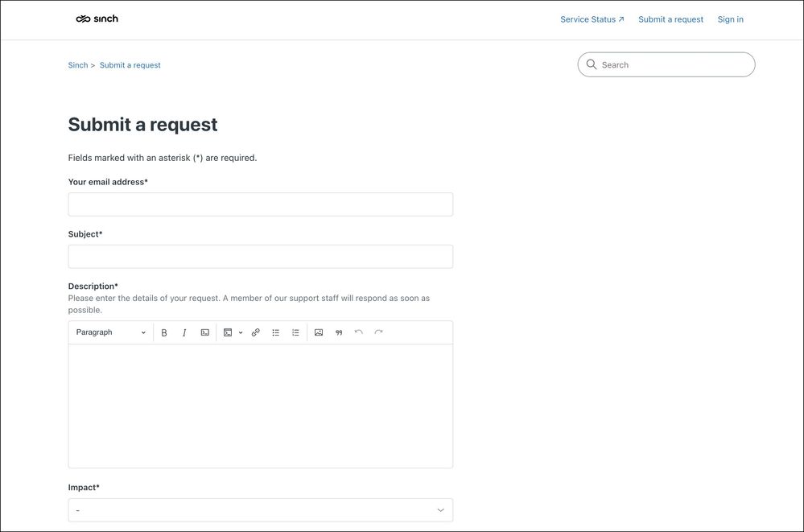This screenshot has height=532, width=804.
Task: Click the Sinch logo in the header
Action: [x=97, y=19]
